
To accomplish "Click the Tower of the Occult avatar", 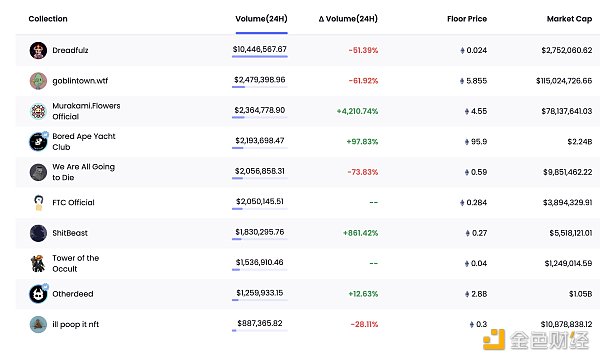I will click(38, 263).
